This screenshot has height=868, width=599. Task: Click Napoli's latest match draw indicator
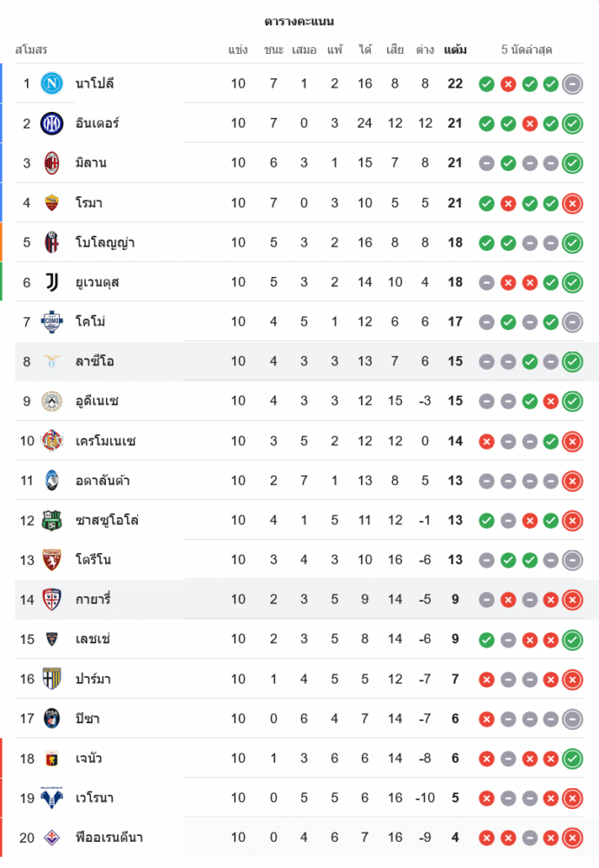click(x=572, y=83)
